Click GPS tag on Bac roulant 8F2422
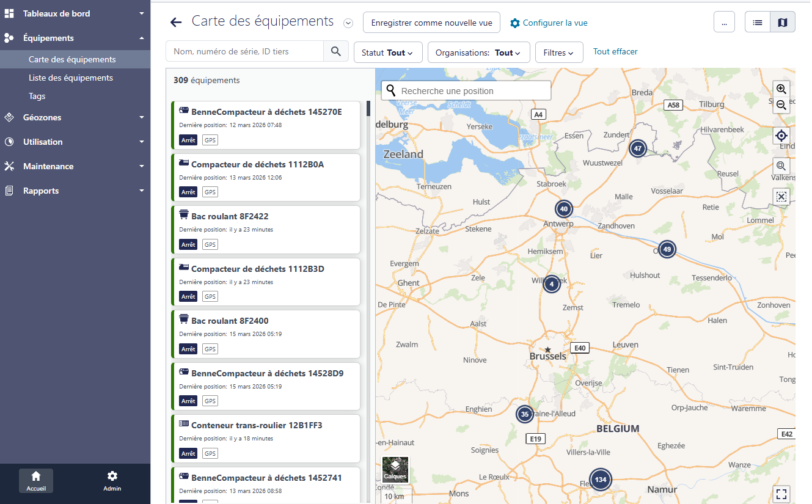The height and width of the screenshot is (504, 812). pyautogui.click(x=210, y=244)
